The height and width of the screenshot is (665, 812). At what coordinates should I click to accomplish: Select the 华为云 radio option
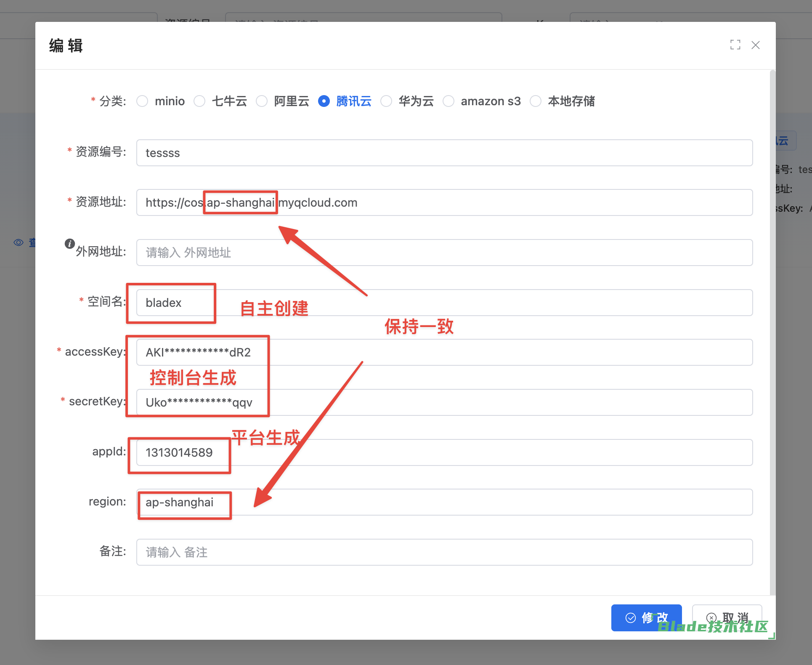[386, 101]
